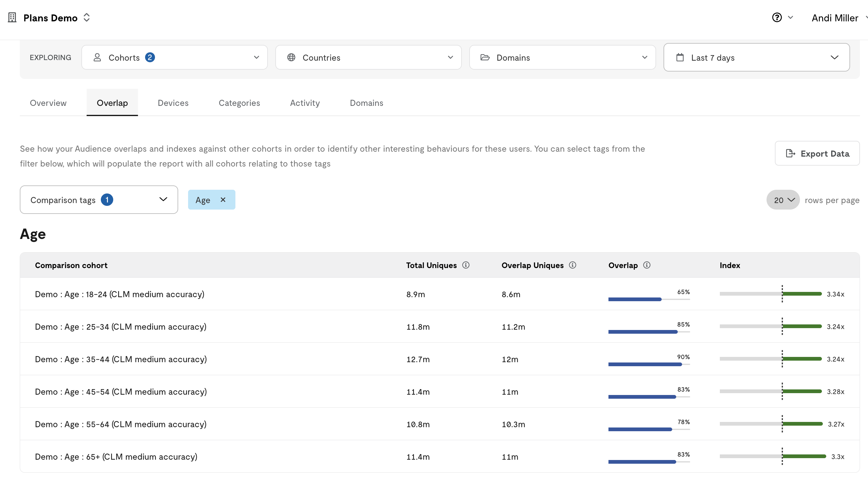Open the Categories tab
This screenshot has height=486, width=868.
click(x=239, y=103)
